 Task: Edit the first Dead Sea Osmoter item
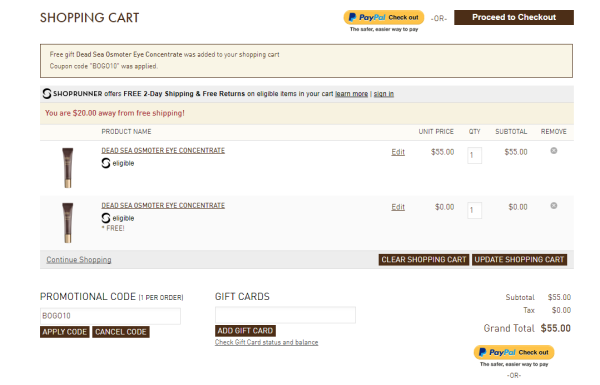(x=398, y=152)
